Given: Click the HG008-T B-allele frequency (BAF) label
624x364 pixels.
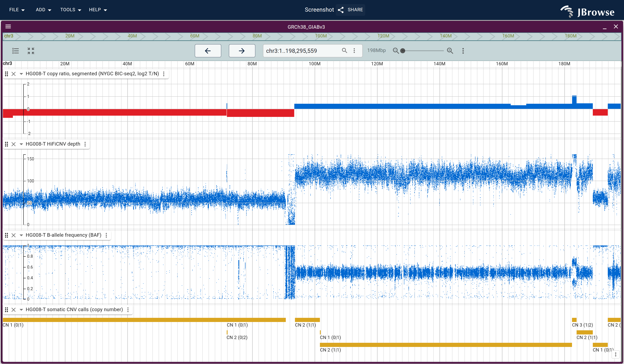Looking at the screenshot, I should (x=64, y=235).
